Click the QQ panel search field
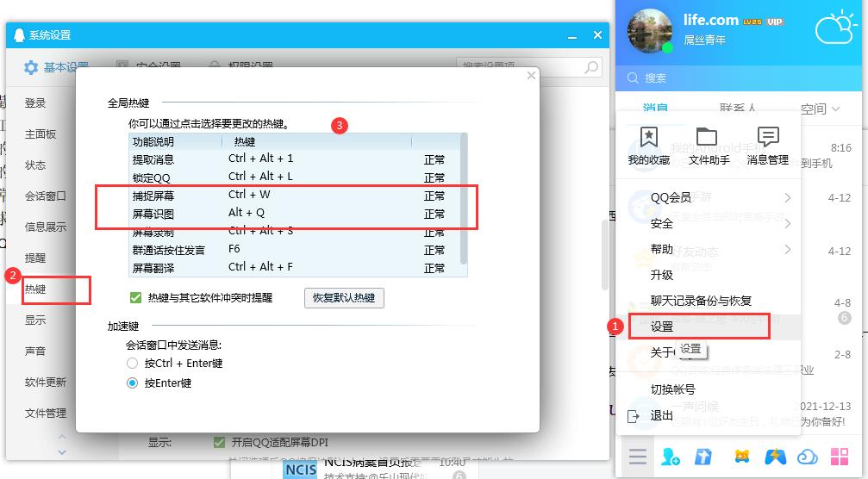The image size is (868, 479). tap(739, 78)
